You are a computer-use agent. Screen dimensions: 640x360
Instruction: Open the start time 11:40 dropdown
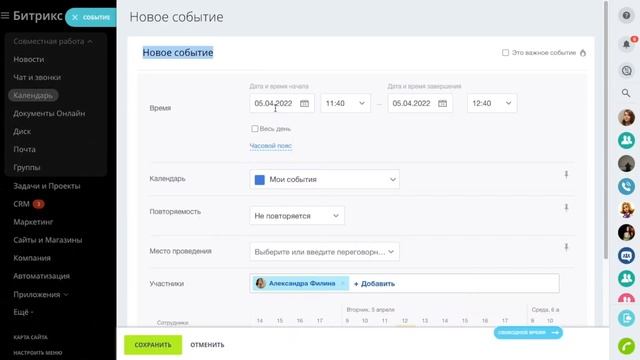click(x=345, y=103)
